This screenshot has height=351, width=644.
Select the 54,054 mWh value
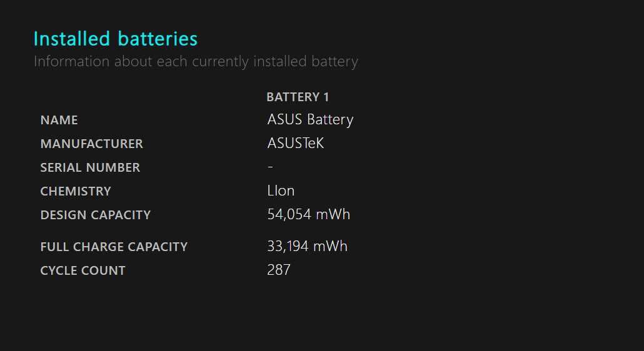click(x=308, y=214)
